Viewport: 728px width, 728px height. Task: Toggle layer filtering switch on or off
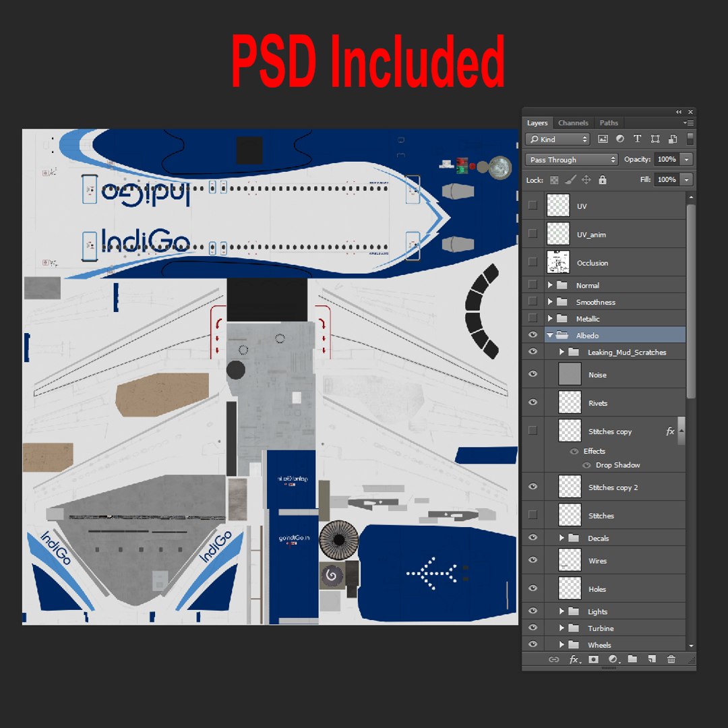click(x=690, y=139)
